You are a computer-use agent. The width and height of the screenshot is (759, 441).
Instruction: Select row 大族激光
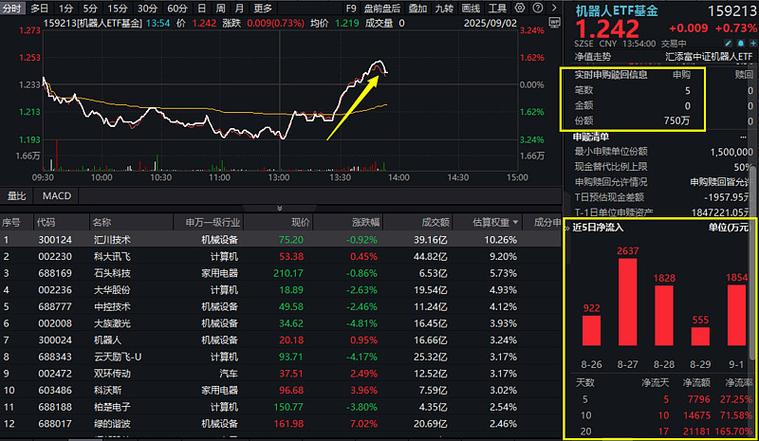281,323
